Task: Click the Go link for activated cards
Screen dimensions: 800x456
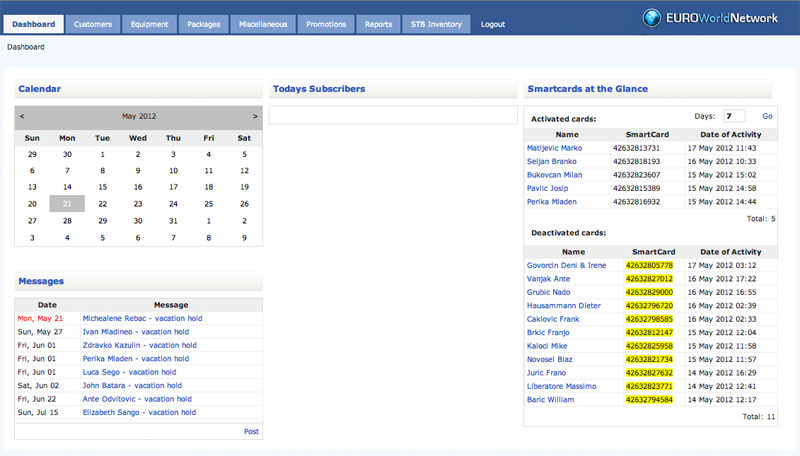Action: point(767,116)
